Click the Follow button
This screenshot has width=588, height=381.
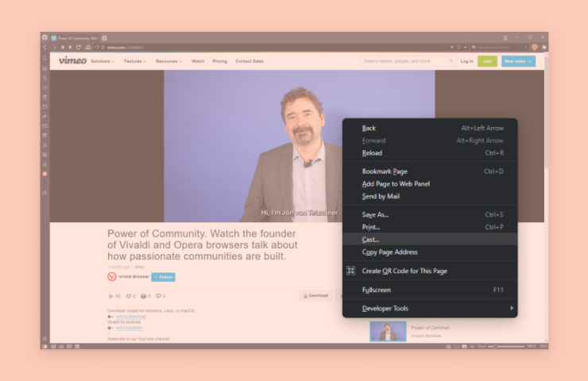[163, 277]
